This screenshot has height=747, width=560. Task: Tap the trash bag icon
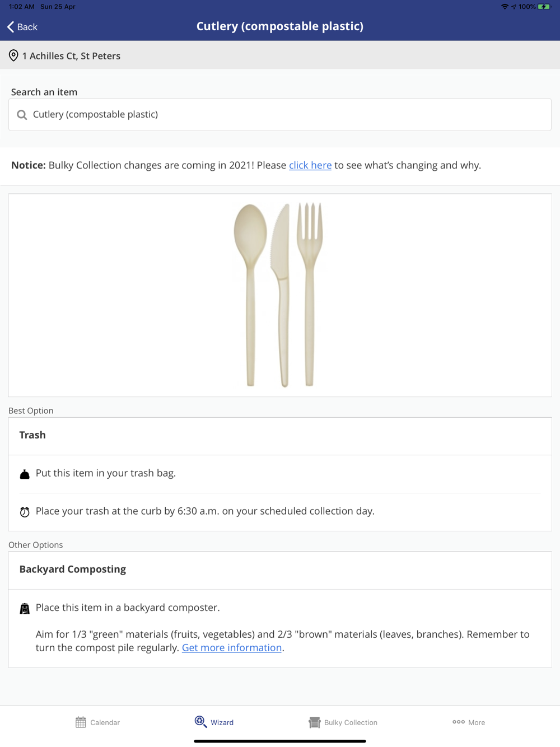click(25, 474)
